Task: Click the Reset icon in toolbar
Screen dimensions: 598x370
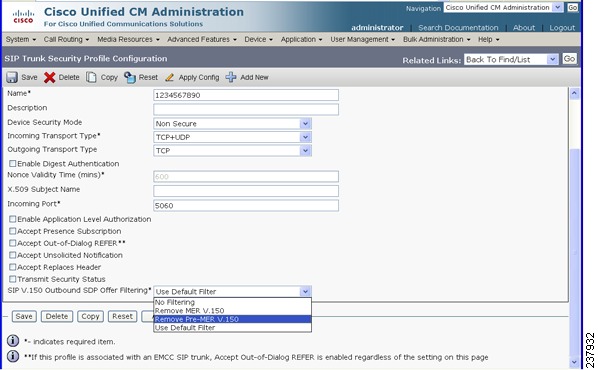Action: click(130, 77)
